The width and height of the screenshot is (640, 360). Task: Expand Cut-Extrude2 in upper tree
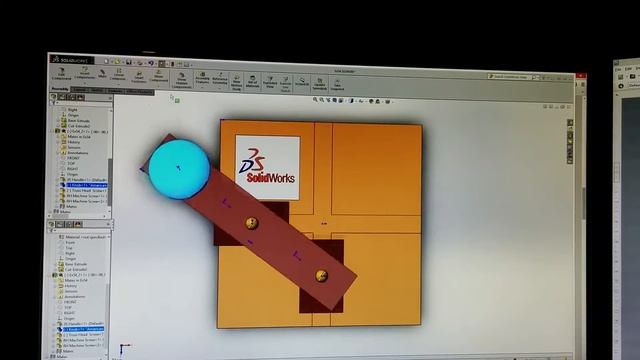click(x=59, y=126)
